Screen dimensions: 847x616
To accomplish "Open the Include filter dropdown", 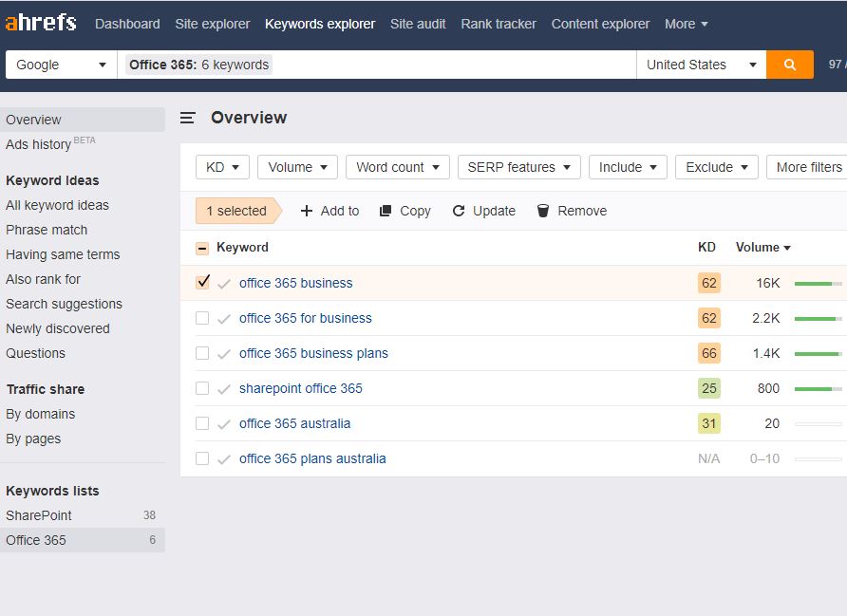I will click(629, 167).
